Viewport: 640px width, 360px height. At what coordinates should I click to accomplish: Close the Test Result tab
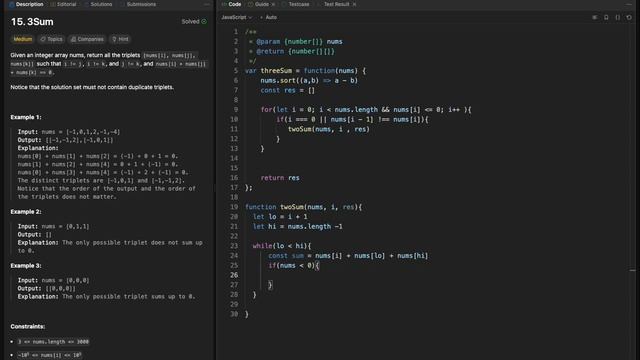(354, 4)
